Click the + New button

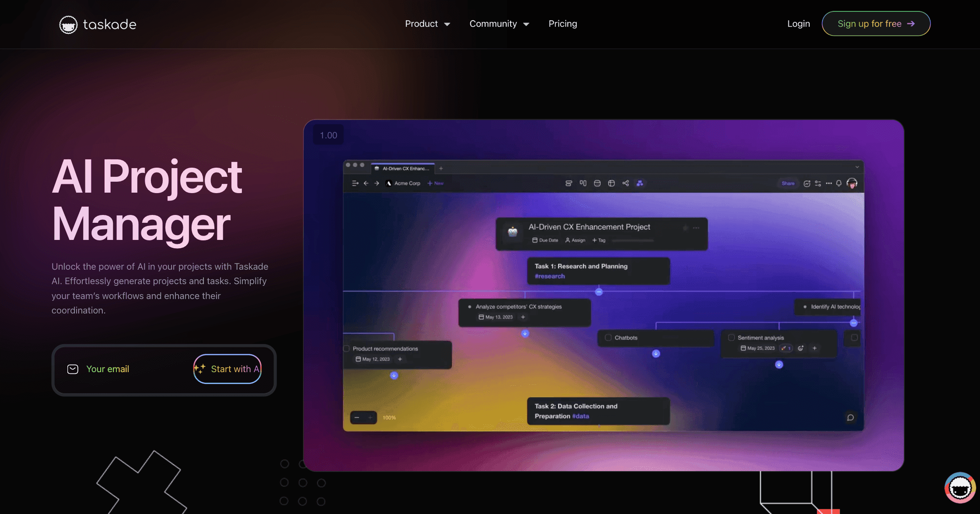(x=435, y=183)
